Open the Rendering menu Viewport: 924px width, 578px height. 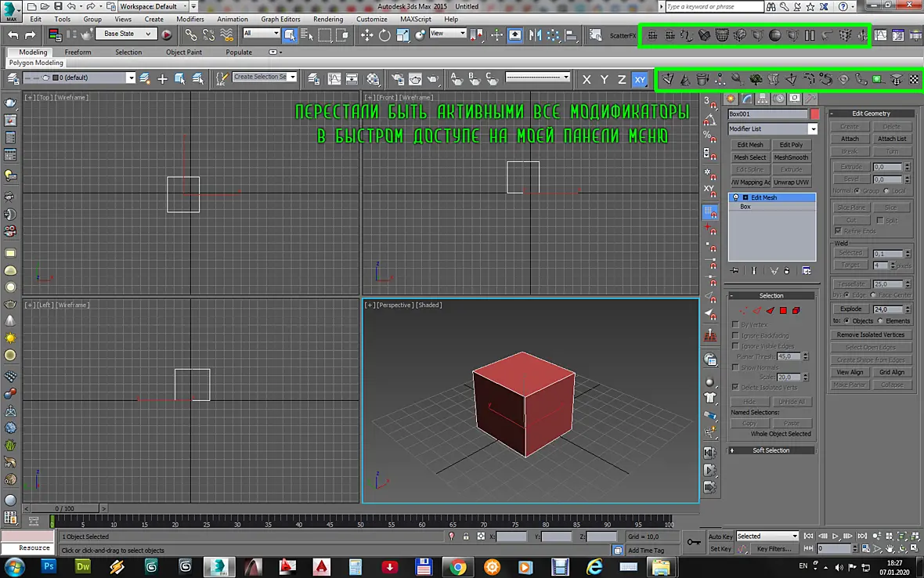tap(328, 19)
